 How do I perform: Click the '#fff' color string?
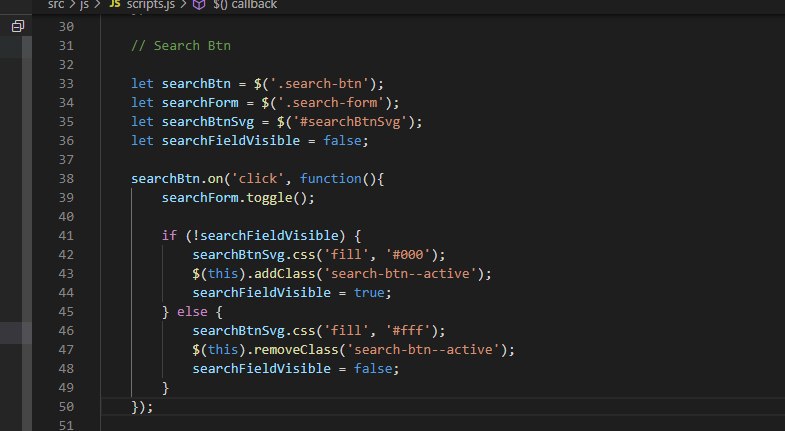408,331
